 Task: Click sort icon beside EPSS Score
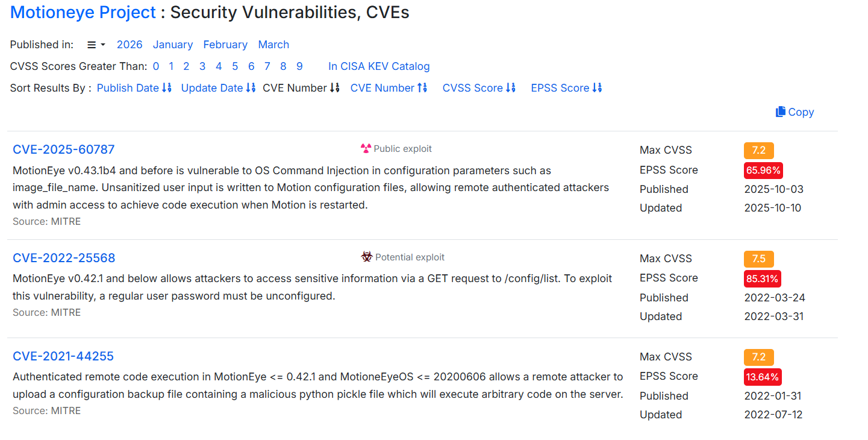[x=597, y=88]
